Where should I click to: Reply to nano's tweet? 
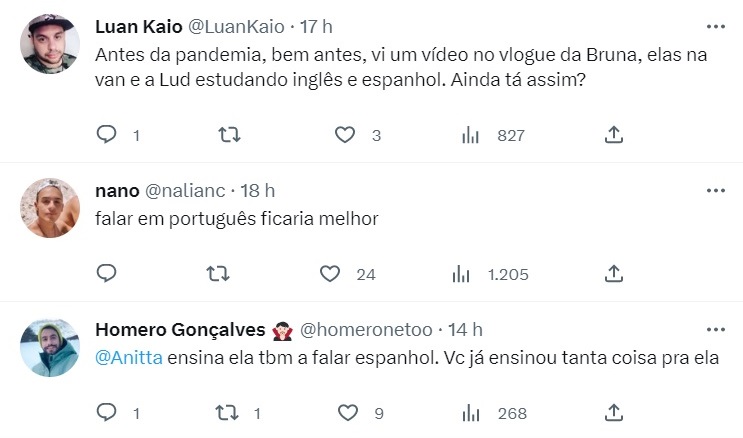coord(107,273)
